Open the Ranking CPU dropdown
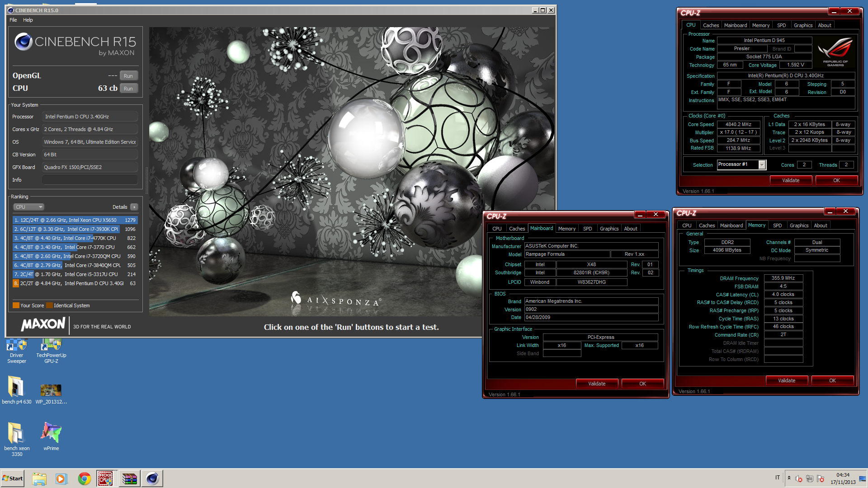The height and width of the screenshot is (488, 868). point(28,207)
